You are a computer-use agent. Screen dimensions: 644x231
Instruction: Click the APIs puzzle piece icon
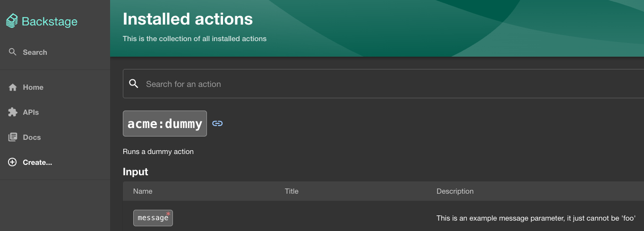13,112
